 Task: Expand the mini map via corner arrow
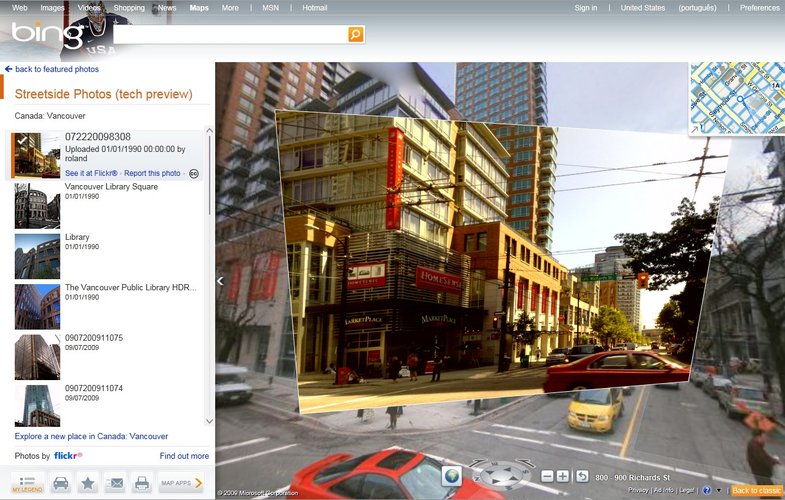point(694,130)
